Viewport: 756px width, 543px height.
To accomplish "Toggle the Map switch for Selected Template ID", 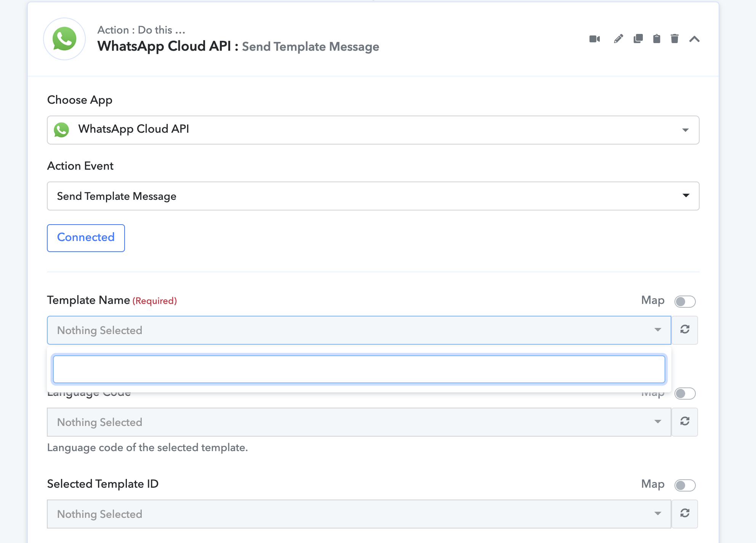I will pyautogui.click(x=685, y=485).
